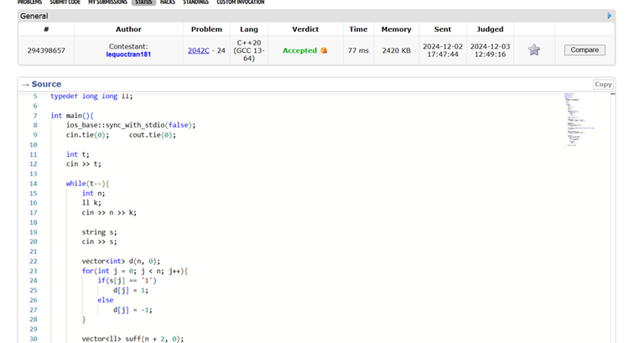Click the green Accepted verdict text

tap(299, 50)
